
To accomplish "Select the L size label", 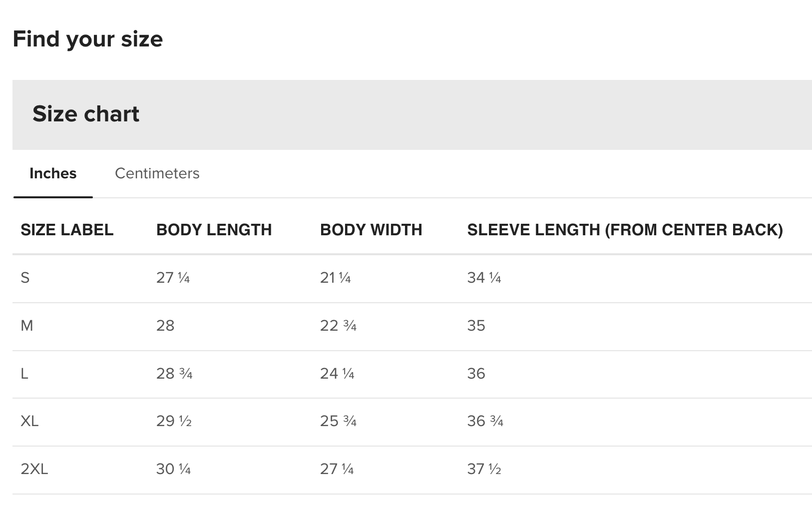I will coord(24,374).
